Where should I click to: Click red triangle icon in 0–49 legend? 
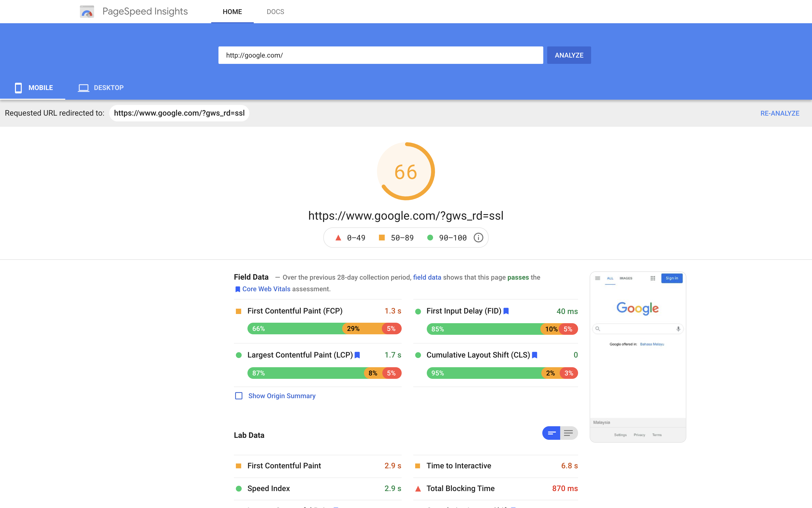338,238
